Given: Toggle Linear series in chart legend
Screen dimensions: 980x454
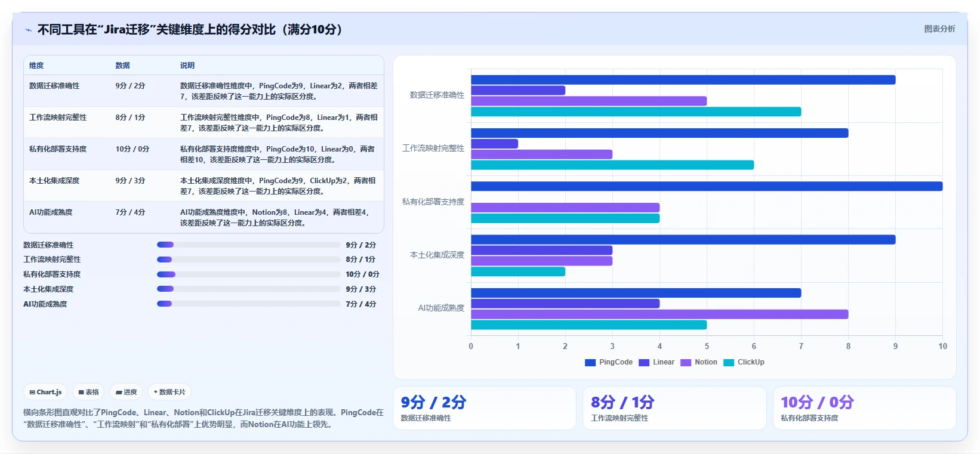Looking at the screenshot, I should click(657, 362).
